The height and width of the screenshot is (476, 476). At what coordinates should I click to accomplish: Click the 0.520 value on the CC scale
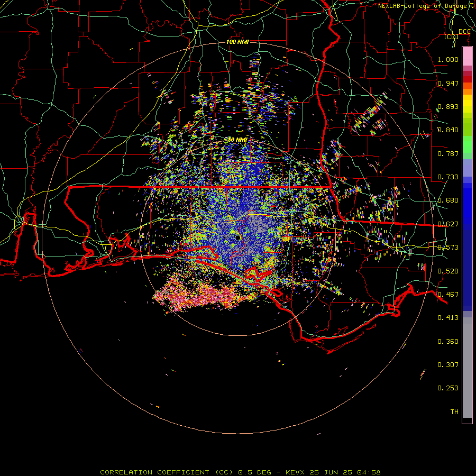(x=448, y=271)
